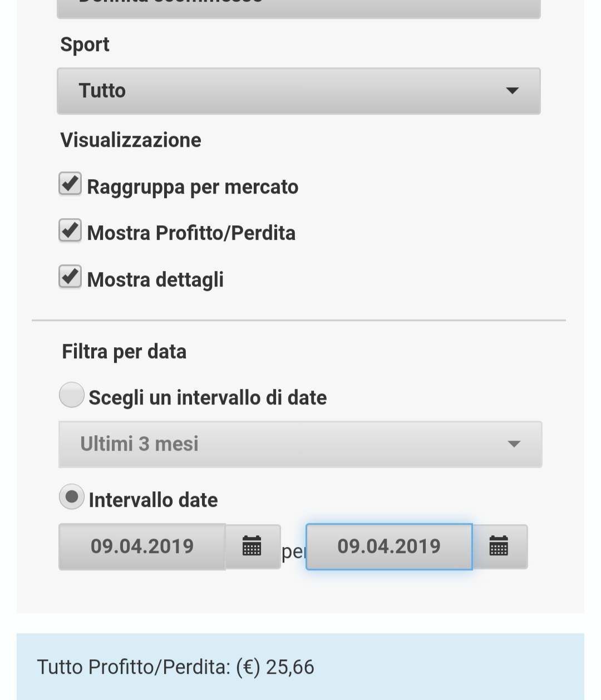Click the Raggruppa per mercato label text

193,187
